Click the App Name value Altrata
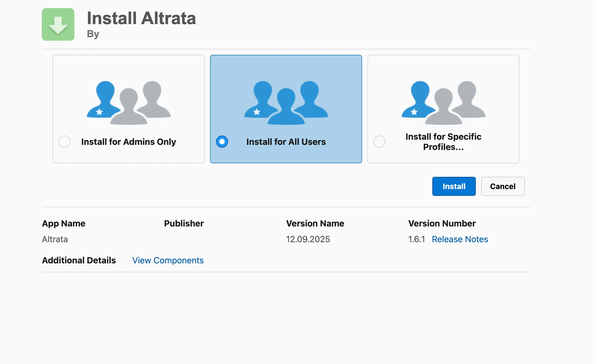 [55, 239]
